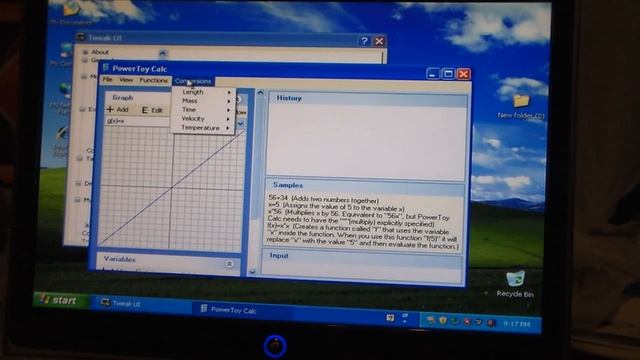
Task: Click inside the History area
Action: click(366, 142)
